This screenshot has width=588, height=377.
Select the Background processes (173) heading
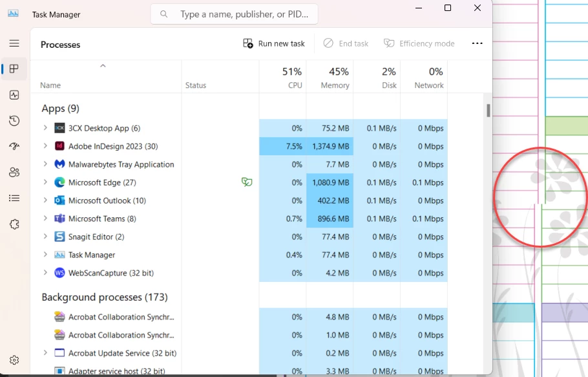[x=105, y=297]
